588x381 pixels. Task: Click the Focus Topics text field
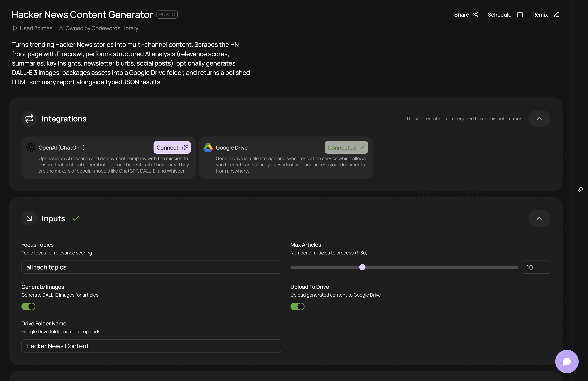coord(151,267)
